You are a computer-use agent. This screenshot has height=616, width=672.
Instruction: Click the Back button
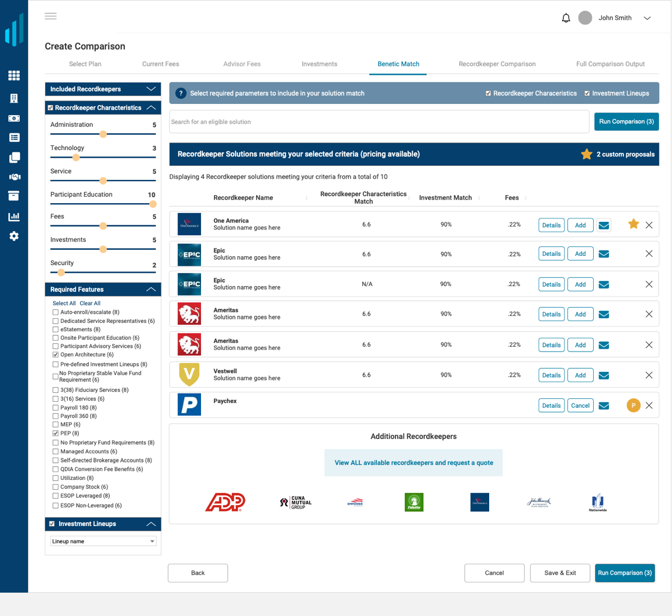pyautogui.click(x=198, y=573)
